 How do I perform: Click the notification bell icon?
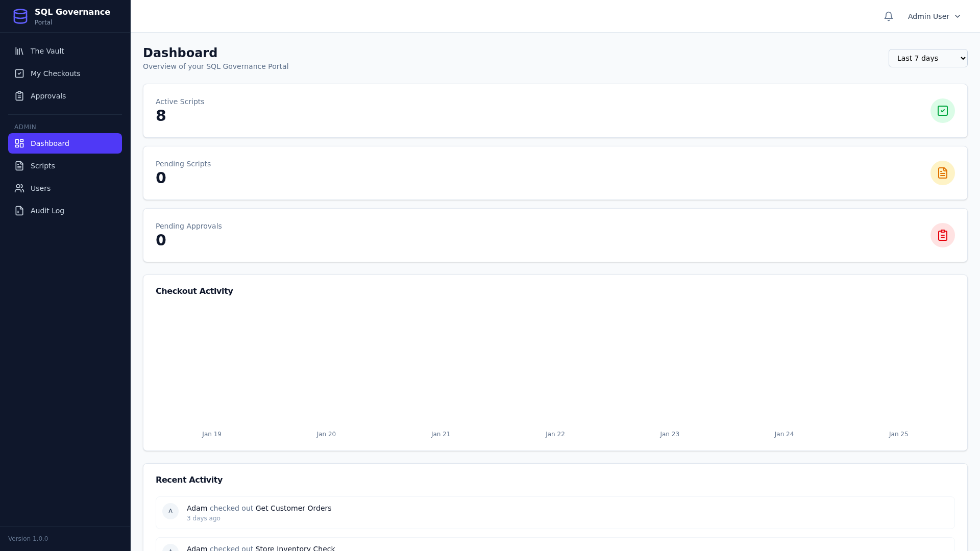[888, 16]
